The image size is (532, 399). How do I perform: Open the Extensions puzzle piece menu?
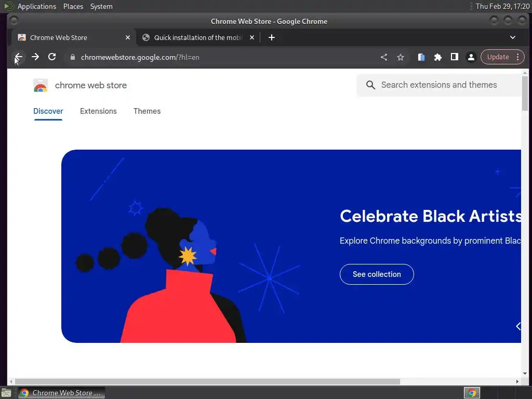coord(437,57)
